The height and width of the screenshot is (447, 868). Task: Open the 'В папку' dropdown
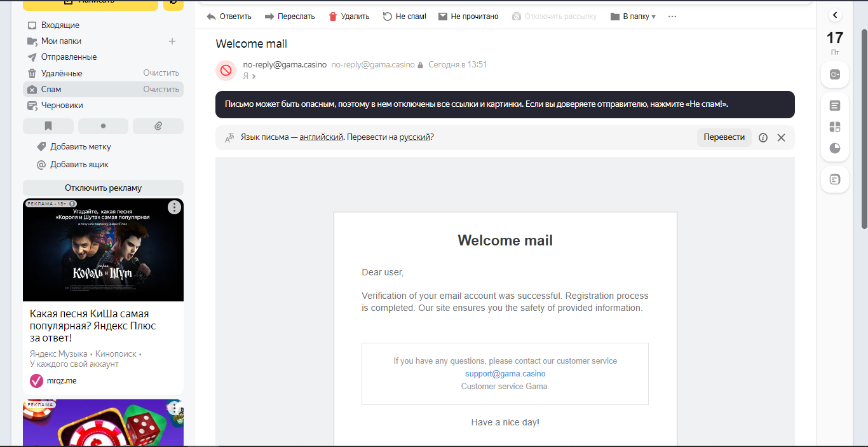pyautogui.click(x=632, y=17)
